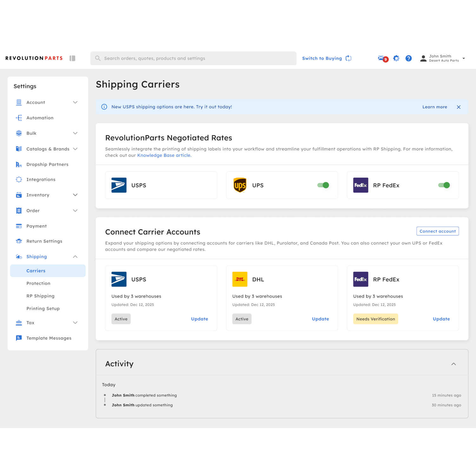
Task: Click Learn more in the banner
Action: point(435,107)
